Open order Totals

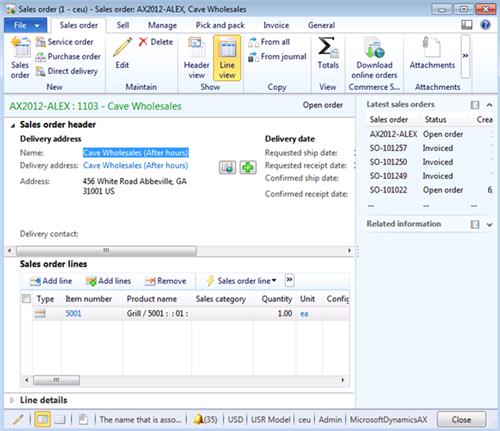click(x=328, y=53)
